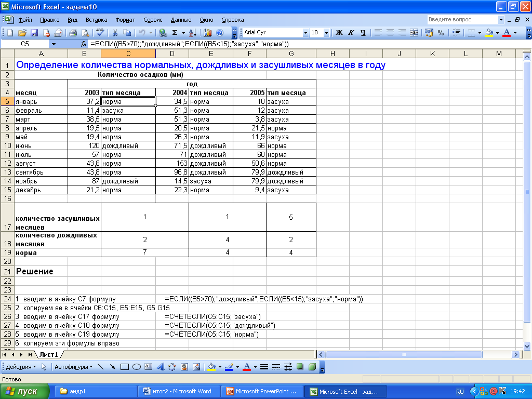
Task: Cut the selection with the scissors icon
Action: pyautogui.click(x=115, y=33)
